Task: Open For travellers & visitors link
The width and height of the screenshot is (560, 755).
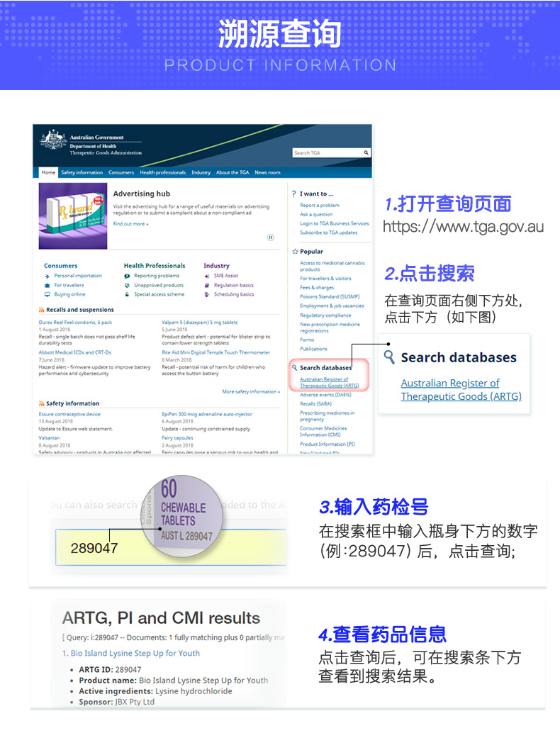Action: coord(325,279)
